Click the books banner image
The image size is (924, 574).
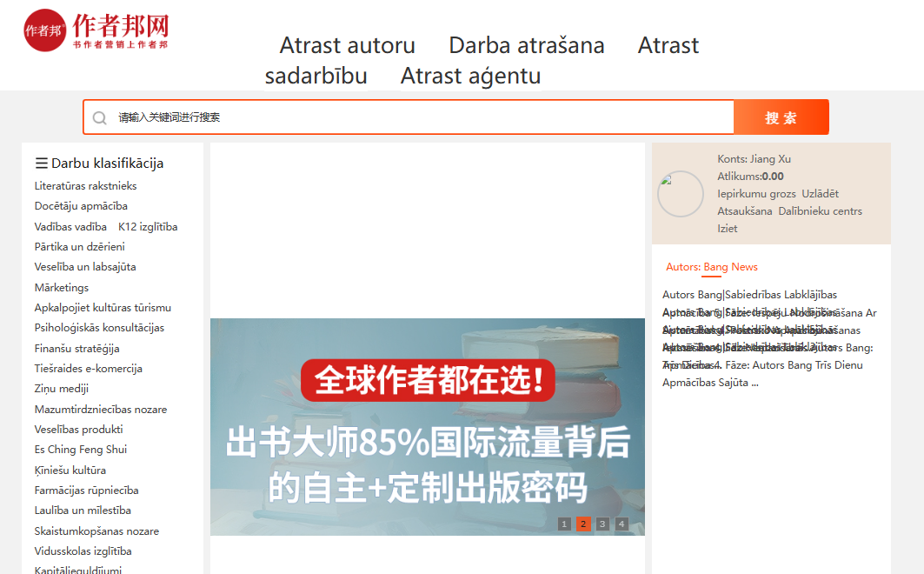point(427,426)
